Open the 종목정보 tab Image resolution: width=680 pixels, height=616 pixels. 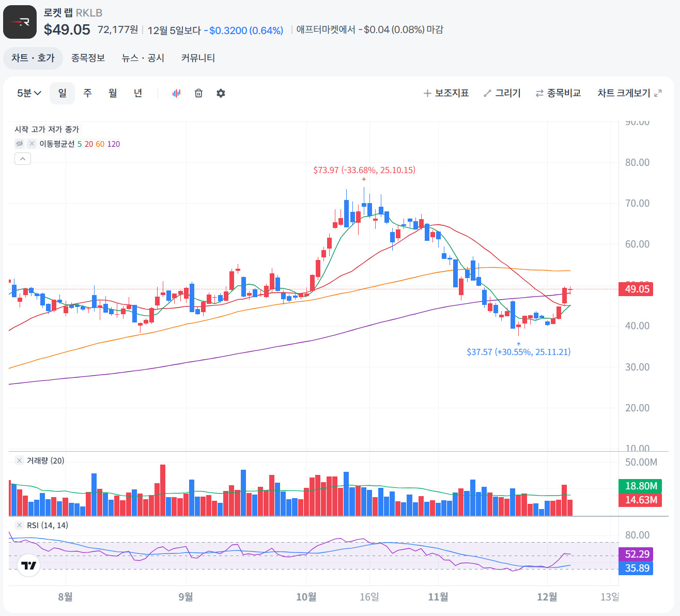click(88, 58)
